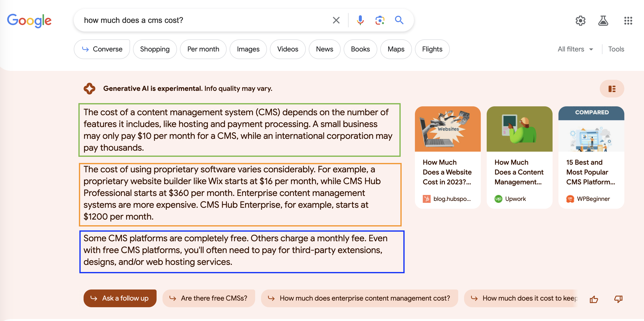The height and width of the screenshot is (321, 644).
Task: Click the blue magnifying glass search icon
Action: pos(399,20)
